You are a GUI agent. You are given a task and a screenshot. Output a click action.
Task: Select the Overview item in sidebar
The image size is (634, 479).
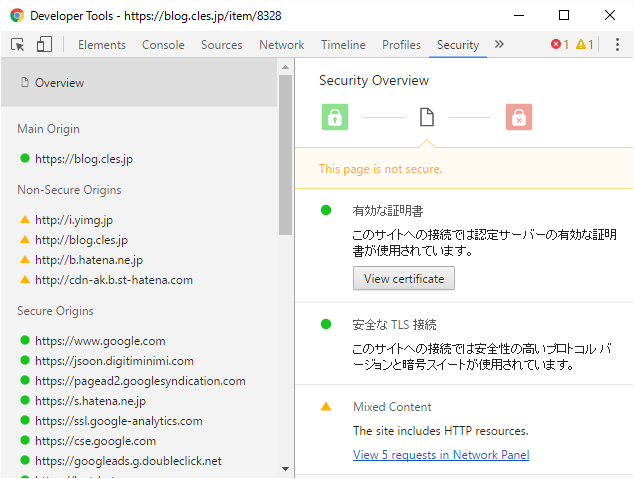point(59,83)
